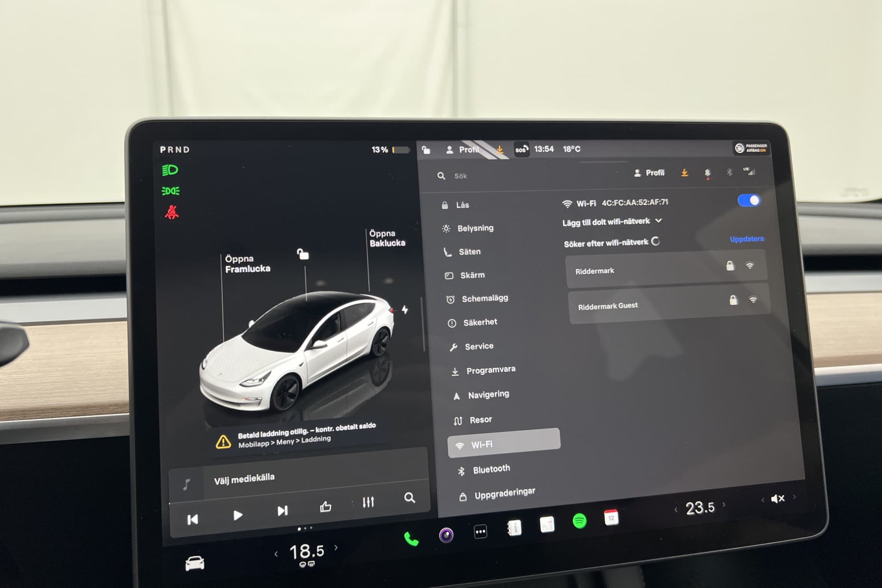882x588 pixels.
Task: Tap the lock icon in top status bar
Action: 426,150
